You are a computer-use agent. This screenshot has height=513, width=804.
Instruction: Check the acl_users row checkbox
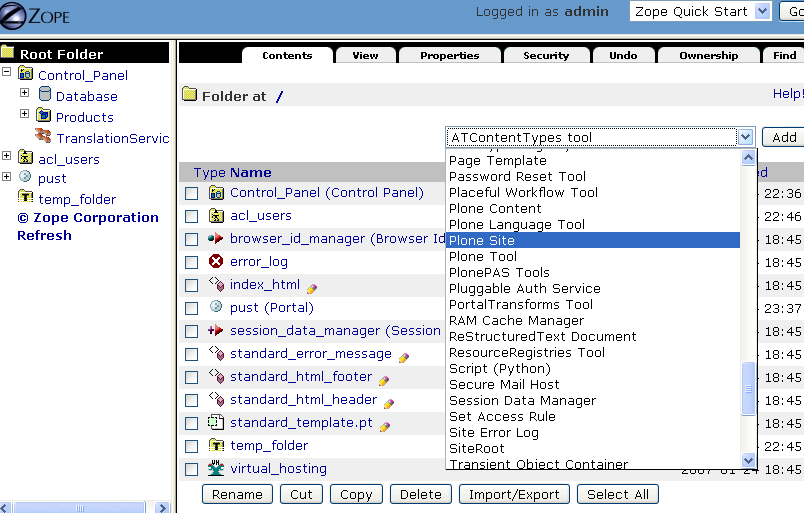tap(192, 216)
